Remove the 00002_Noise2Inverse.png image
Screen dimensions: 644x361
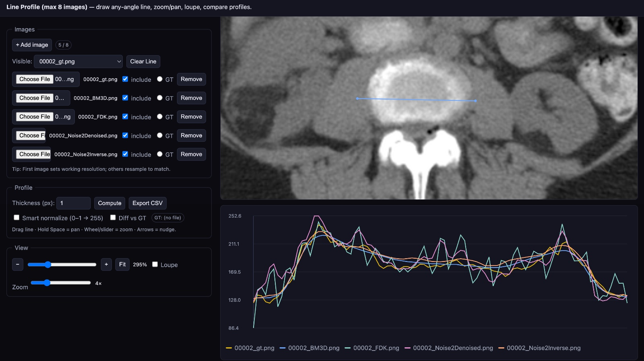click(191, 154)
